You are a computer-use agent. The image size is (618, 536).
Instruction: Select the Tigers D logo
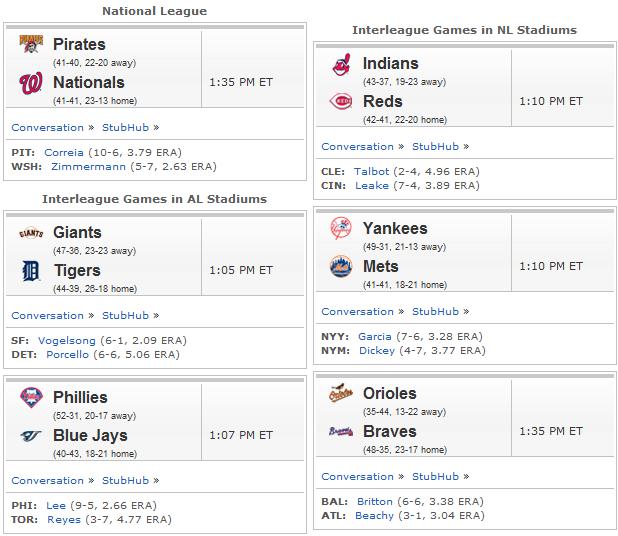[x=31, y=271]
